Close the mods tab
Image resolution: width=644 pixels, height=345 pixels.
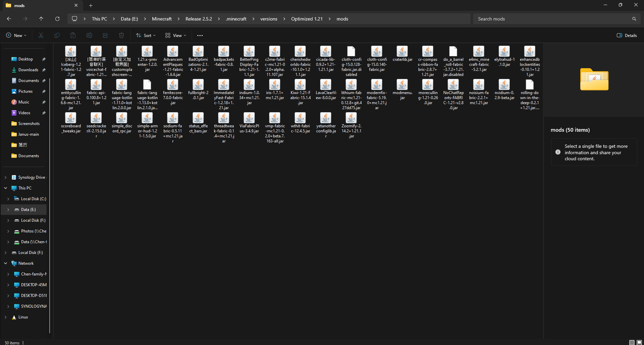(76, 5)
